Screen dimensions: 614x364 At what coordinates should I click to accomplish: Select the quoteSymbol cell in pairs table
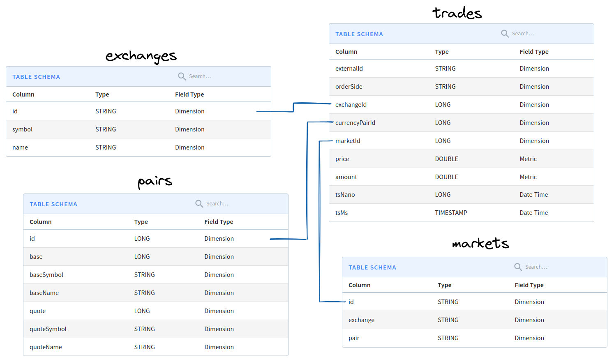pos(48,329)
